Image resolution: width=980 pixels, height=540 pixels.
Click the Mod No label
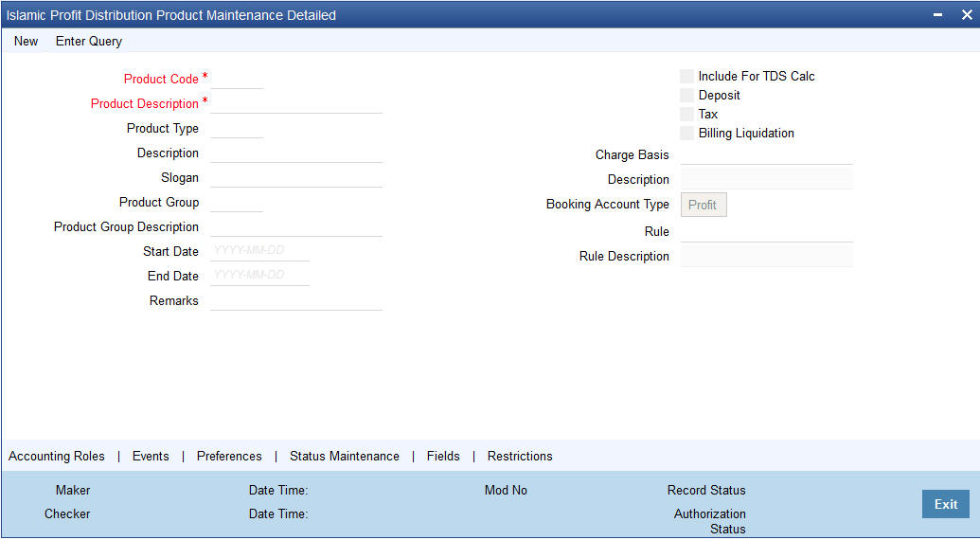506,491
